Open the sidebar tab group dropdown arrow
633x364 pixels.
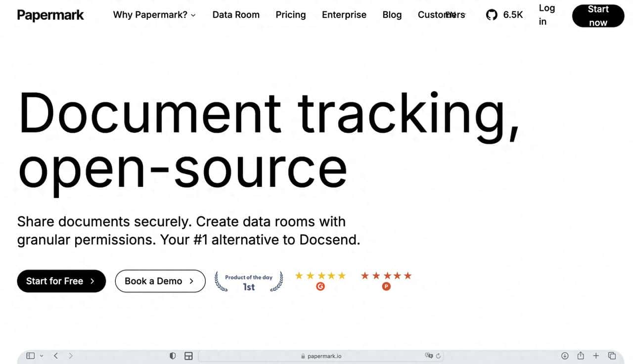click(42, 356)
